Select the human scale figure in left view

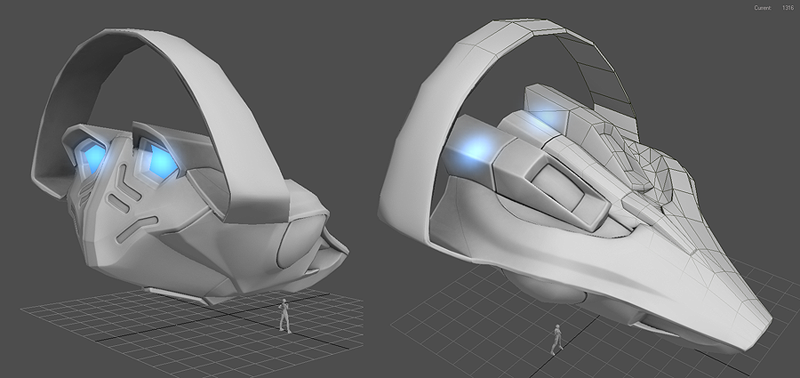pyautogui.click(x=285, y=316)
